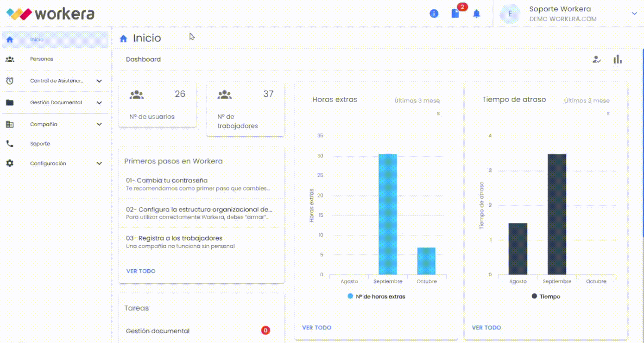
Task: Open the Soporte Workera account dropdown
Action: click(634, 13)
